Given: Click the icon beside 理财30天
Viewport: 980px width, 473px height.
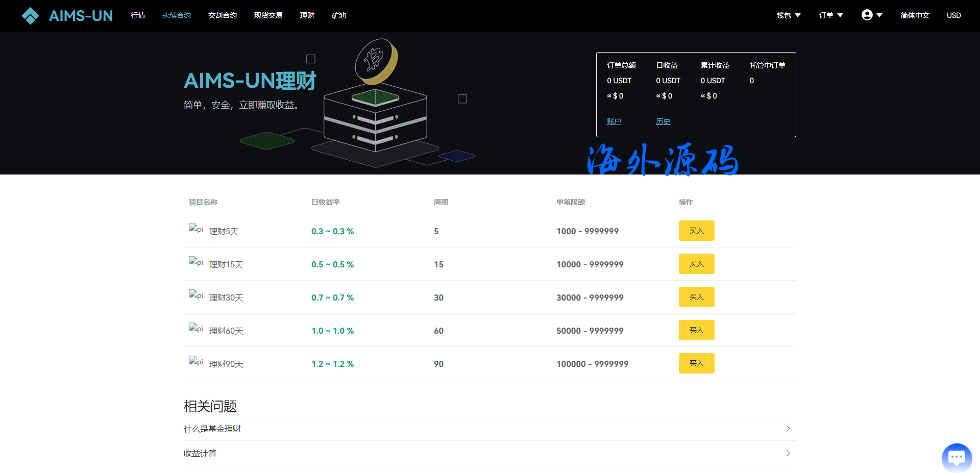Looking at the screenshot, I should click(x=195, y=295).
